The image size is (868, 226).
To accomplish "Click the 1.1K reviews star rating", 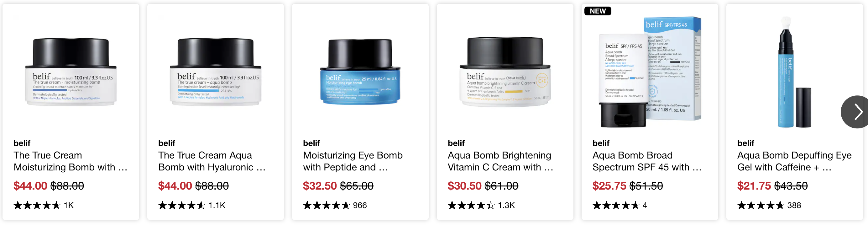I will coord(192,205).
